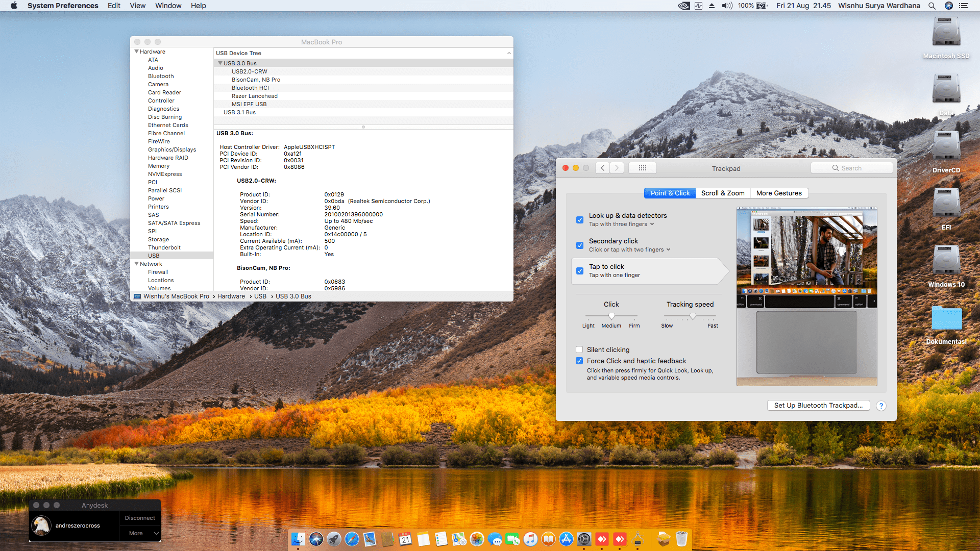Open Spotlight search in the menu bar
The height and width of the screenshot is (551, 980).
click(x=932, y=6)
